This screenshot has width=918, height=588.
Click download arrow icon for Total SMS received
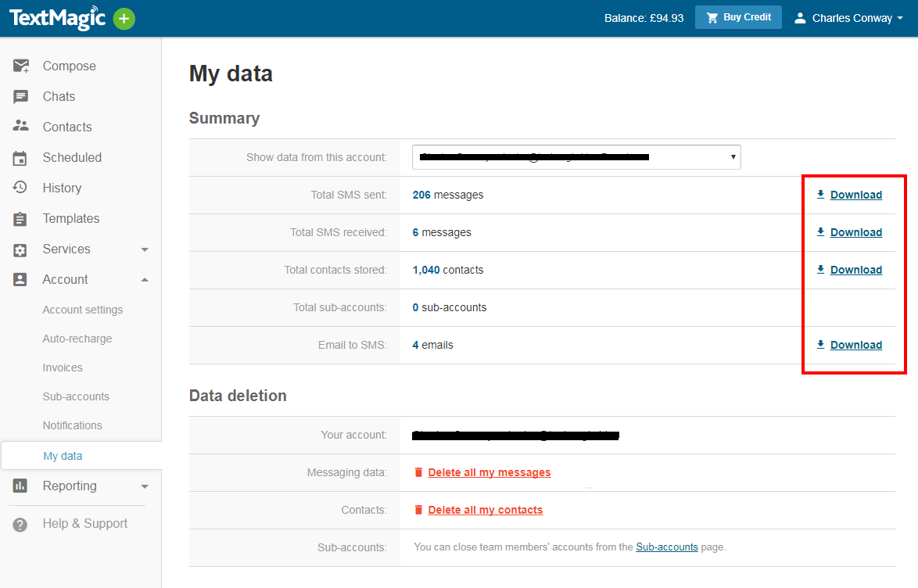tap(821, 232)
